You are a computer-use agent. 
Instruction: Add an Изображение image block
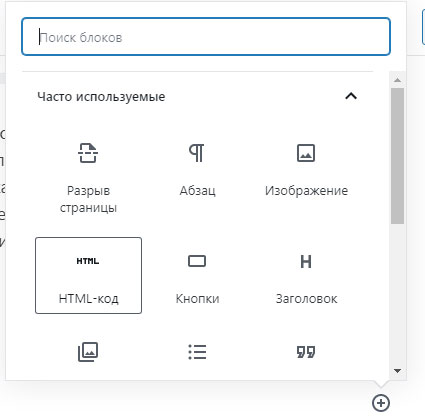pos(306,171)
